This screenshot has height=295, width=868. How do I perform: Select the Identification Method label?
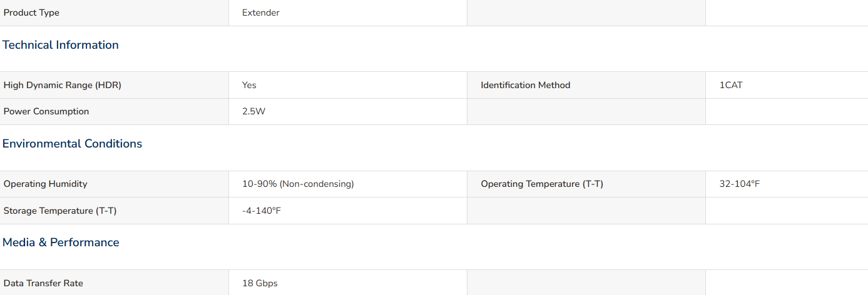click(526, 85)
